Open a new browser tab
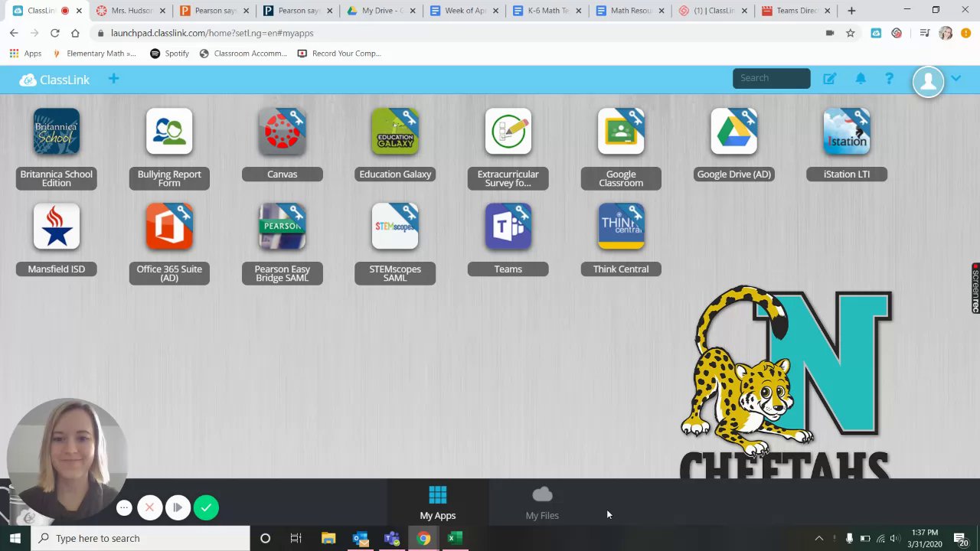The height and width of the screenshot is (551, 980). coord(851,11)
